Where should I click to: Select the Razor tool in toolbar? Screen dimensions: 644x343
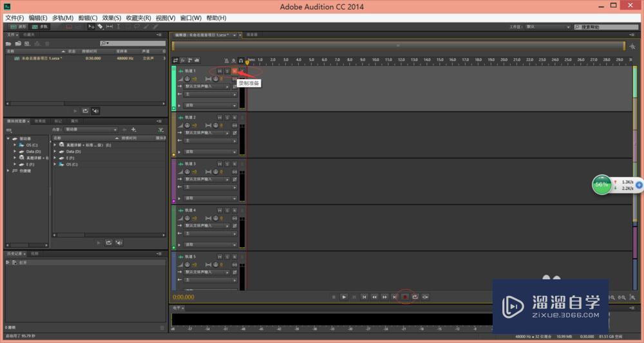(100, 26)
